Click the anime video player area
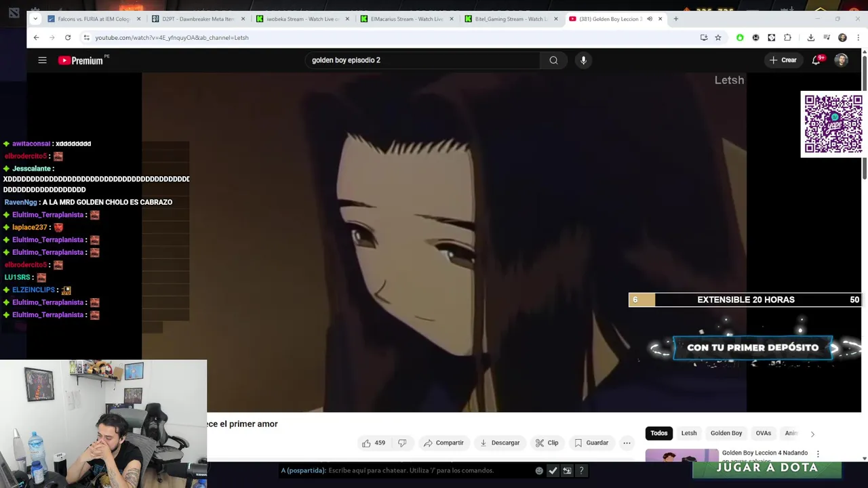Screen dimensions: 868x488 444,243
